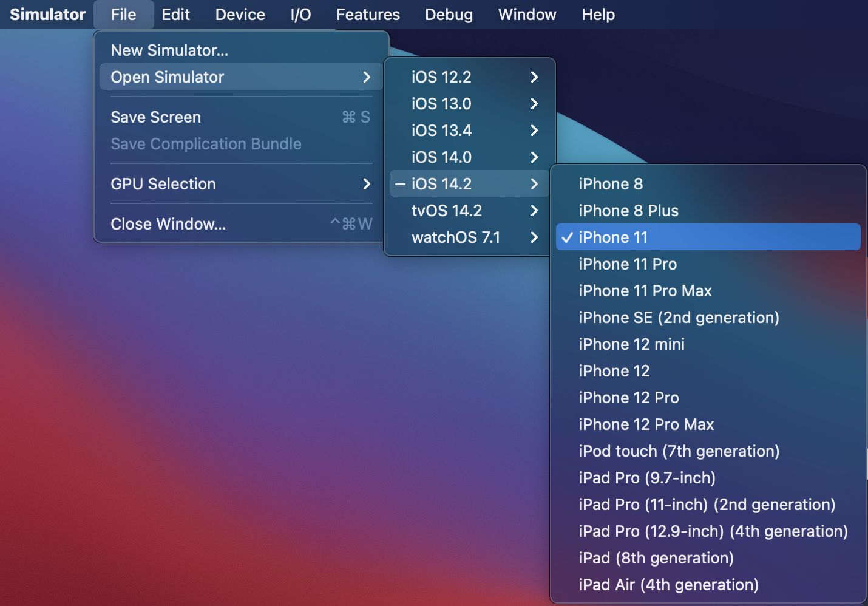Expand iOS 13.4 submenu chevron
The width and height of the screenshot is (868, 606).
point(534,131)
